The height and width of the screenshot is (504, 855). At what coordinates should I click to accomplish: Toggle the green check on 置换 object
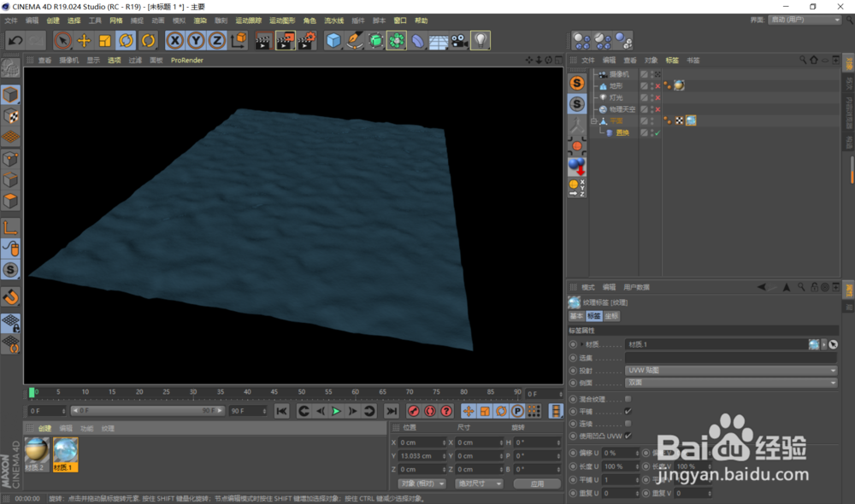click(657, 133)
